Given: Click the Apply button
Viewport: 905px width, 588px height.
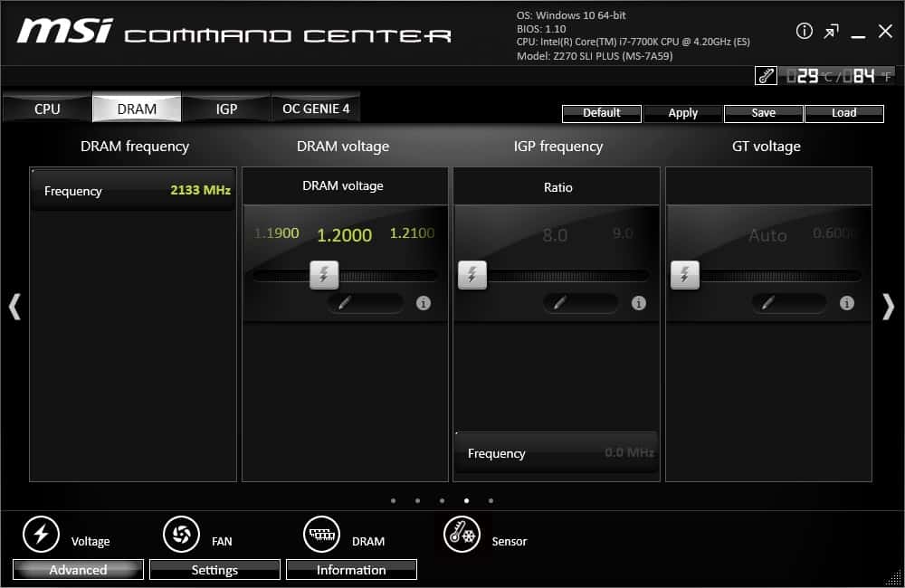Looking at the screenshot, I should coord(682,113).
